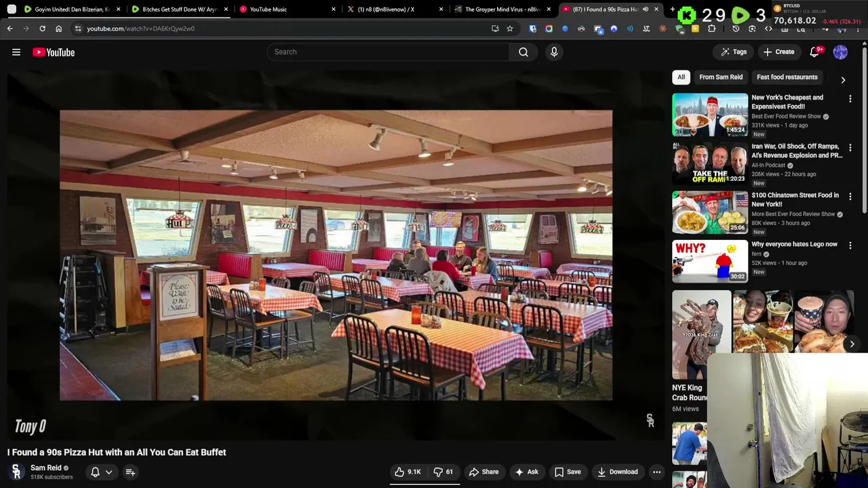Open more actions three-dot menu under video
Viewport: 868px width, 488px height.
(x=656, y=472)
